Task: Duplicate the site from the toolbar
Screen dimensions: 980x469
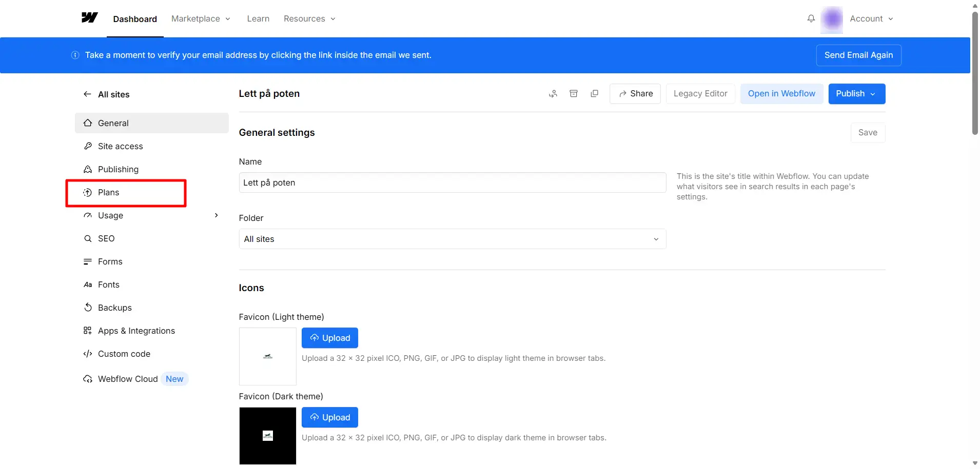Action: [595, 94]
